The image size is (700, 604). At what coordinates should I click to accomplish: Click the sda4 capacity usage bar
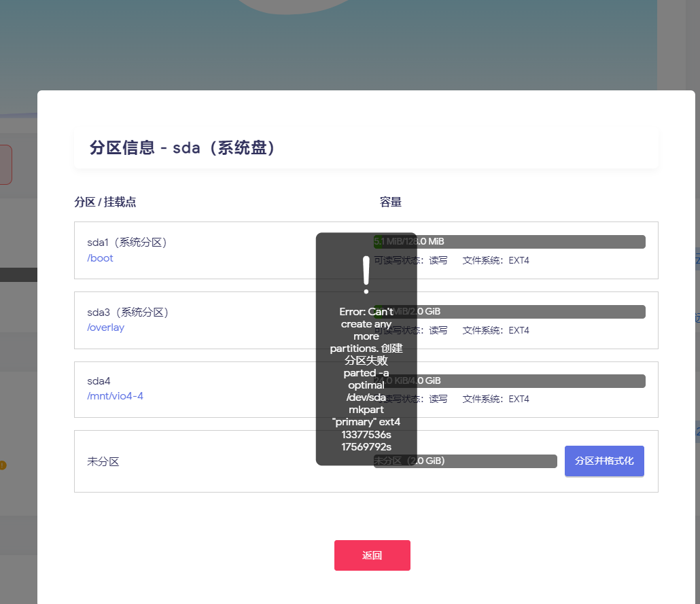(x=530, y=381)
